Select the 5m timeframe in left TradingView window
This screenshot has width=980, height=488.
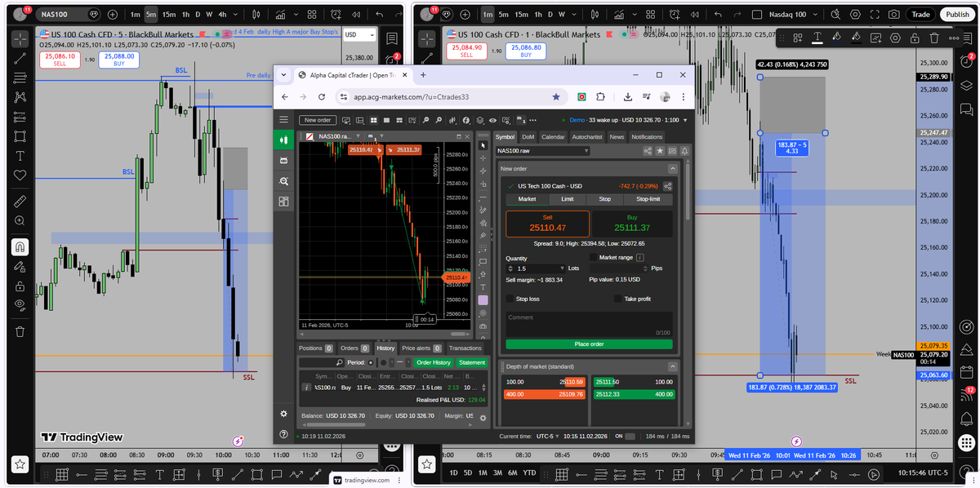(151, 15)
